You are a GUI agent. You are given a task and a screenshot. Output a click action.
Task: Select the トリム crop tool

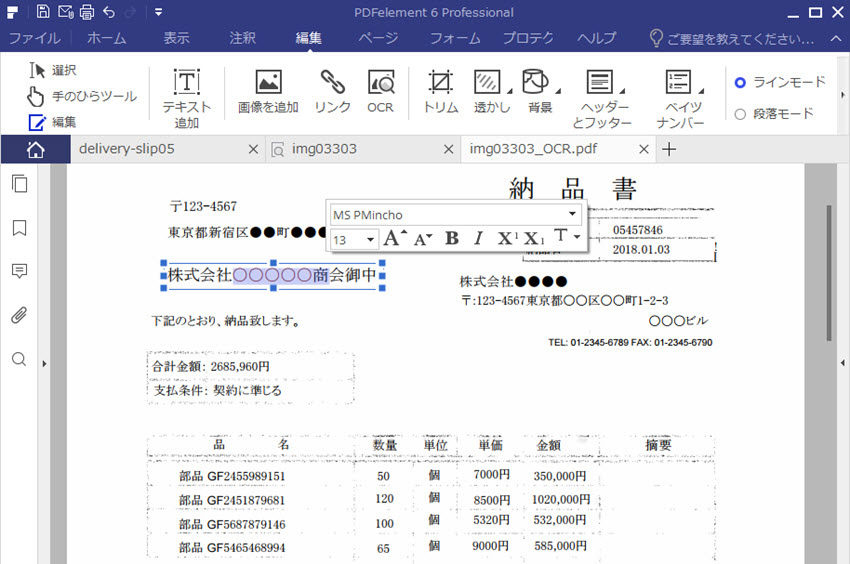tap(440, 91)
